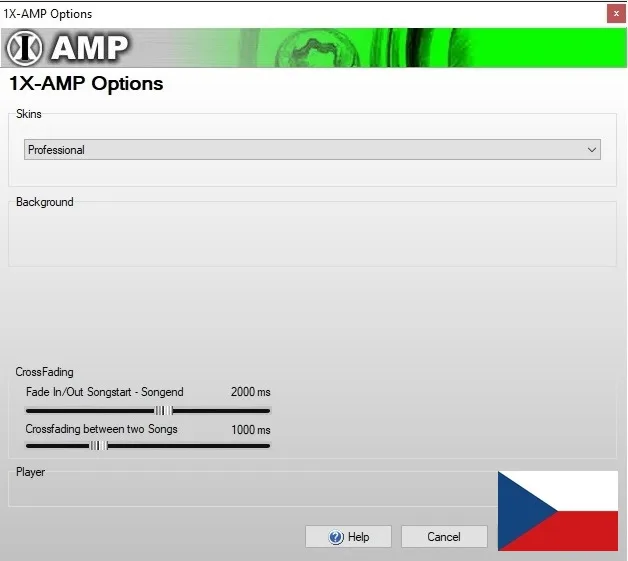The height and width of the screenshot is (561, 628).
Task: Click right end of Crossfading songs slider track
Action: pos(266,446)
